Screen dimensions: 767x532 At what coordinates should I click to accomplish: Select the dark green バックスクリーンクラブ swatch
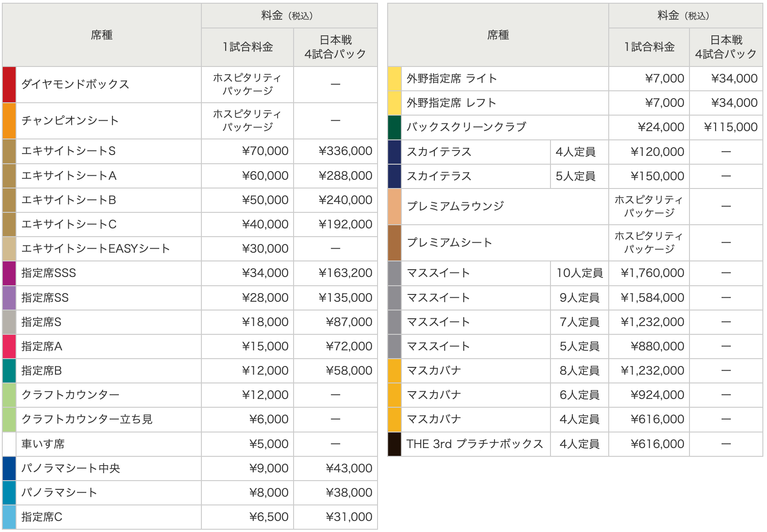pyautogui.click(x=395, y=127)
